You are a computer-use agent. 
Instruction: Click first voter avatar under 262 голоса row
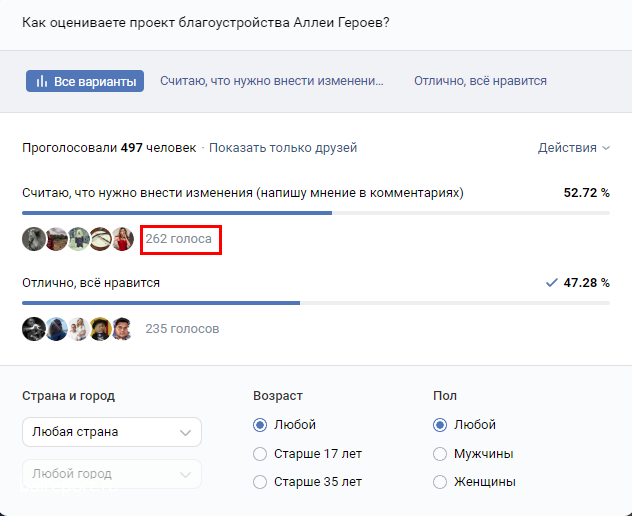pyautogui.click(x=34, y=239)
